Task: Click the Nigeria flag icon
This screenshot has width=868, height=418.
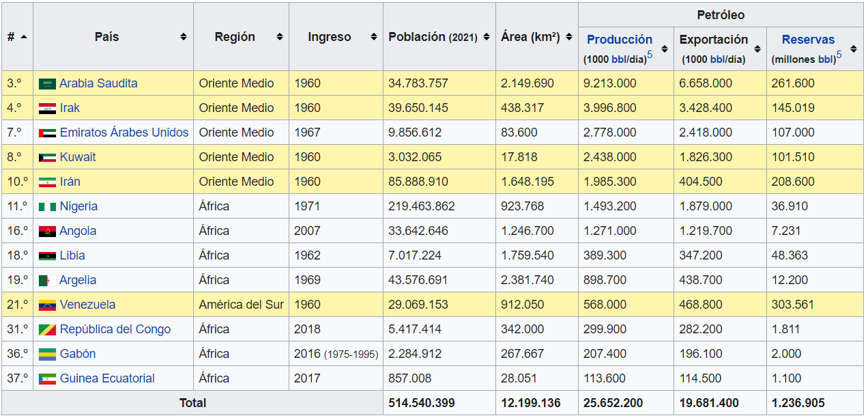Action: tap(48, 206)
